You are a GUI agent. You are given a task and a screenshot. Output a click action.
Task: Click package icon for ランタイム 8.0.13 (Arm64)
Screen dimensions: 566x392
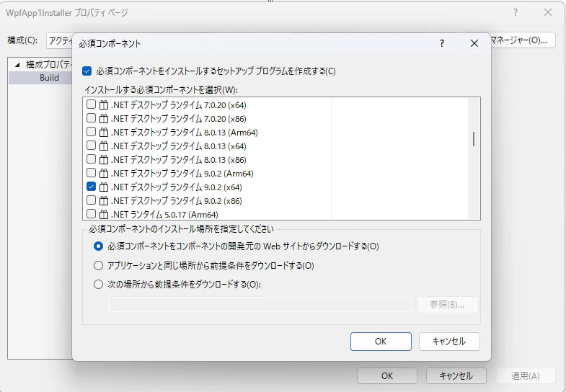point(104,133)
